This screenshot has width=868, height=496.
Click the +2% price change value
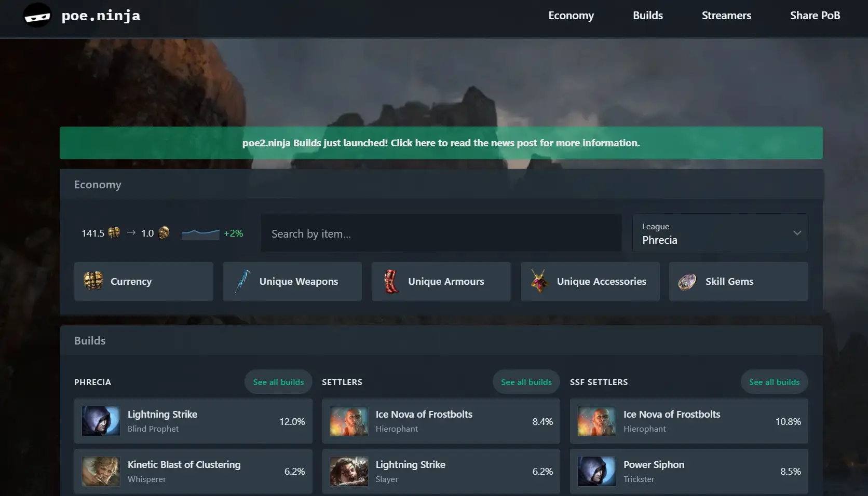coord(234,233)
